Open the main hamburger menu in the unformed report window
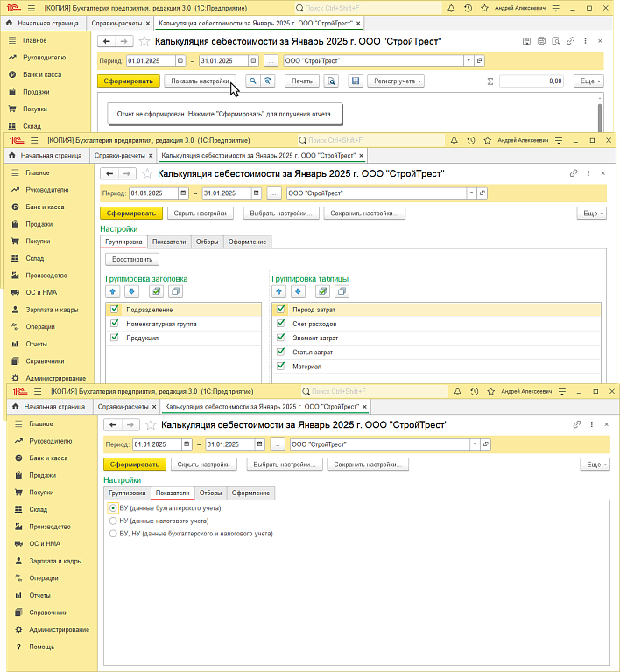 tap(31, 8)
